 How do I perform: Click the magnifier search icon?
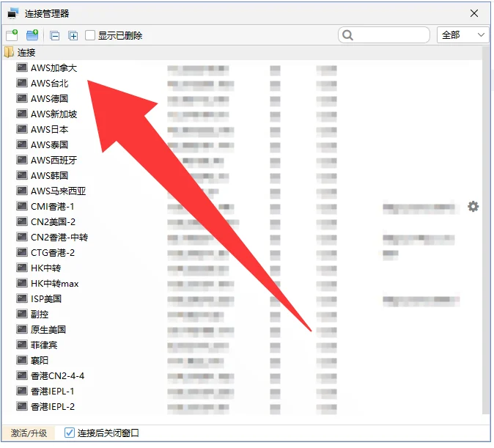pos(347,35)
